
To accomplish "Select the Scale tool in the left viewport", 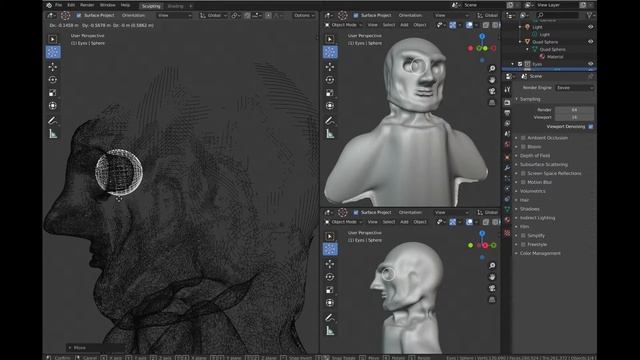I will pyautogui.click(x=53, y=93).
